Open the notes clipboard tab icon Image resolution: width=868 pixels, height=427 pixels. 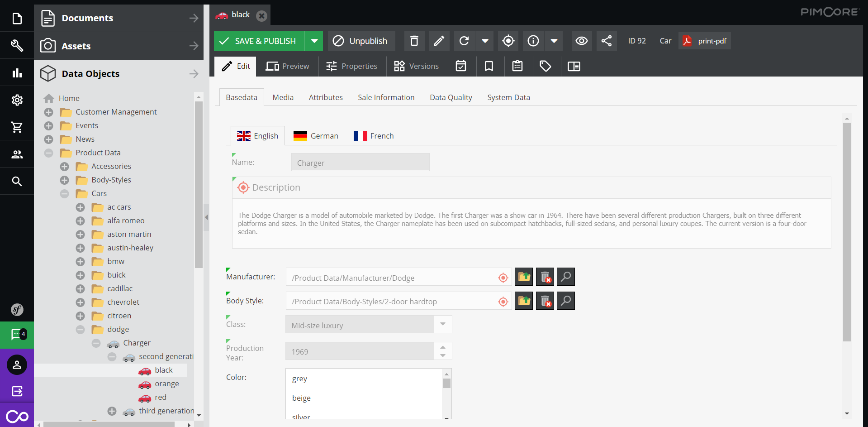[517, 66]
